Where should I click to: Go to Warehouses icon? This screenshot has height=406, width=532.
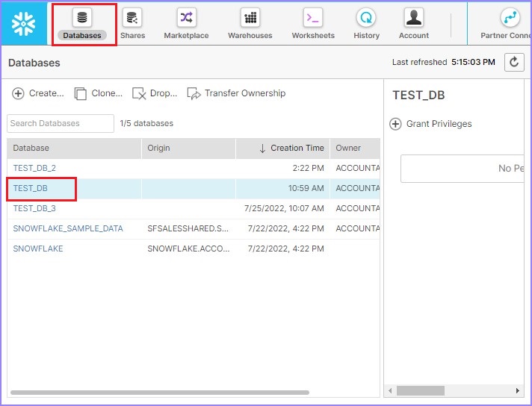click(250, 17)
